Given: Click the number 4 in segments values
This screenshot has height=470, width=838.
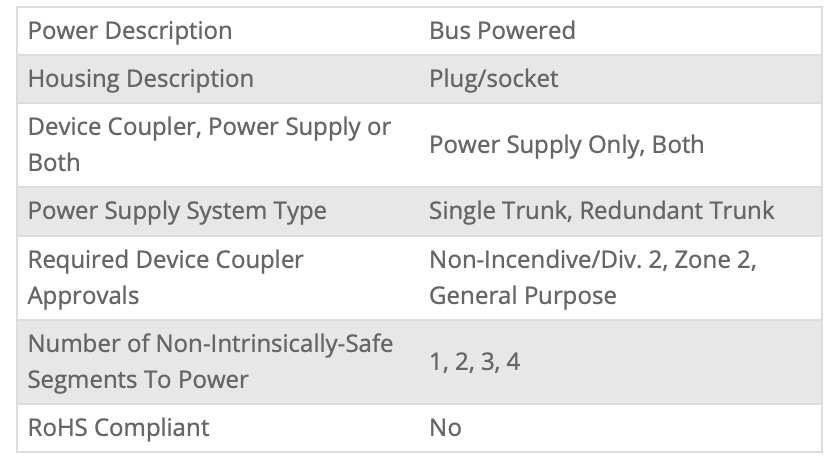Looking at the screenshot, I should (x=512, y=362).
